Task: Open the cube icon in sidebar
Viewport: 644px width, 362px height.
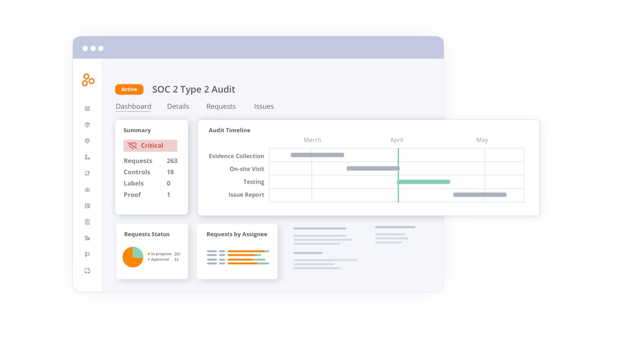Action: pyautogui.click(x=87, y=125)
